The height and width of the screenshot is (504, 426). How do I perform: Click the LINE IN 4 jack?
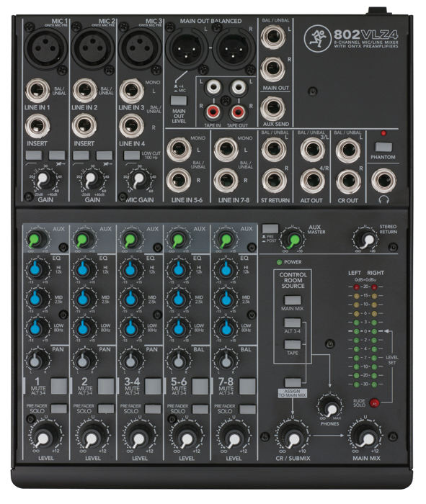coord(131,126)
